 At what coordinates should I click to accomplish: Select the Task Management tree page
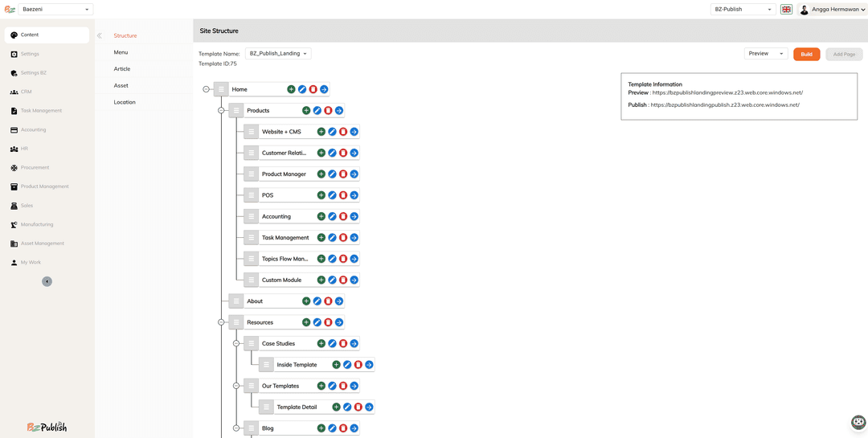pos(285,238)
